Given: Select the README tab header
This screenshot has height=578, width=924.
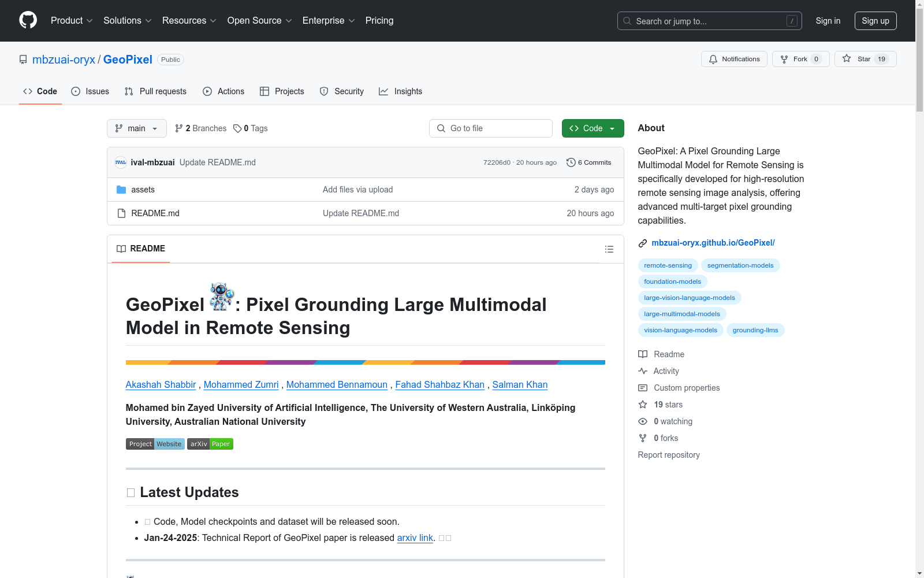Looking at the screenshot, I should point(141,249).
